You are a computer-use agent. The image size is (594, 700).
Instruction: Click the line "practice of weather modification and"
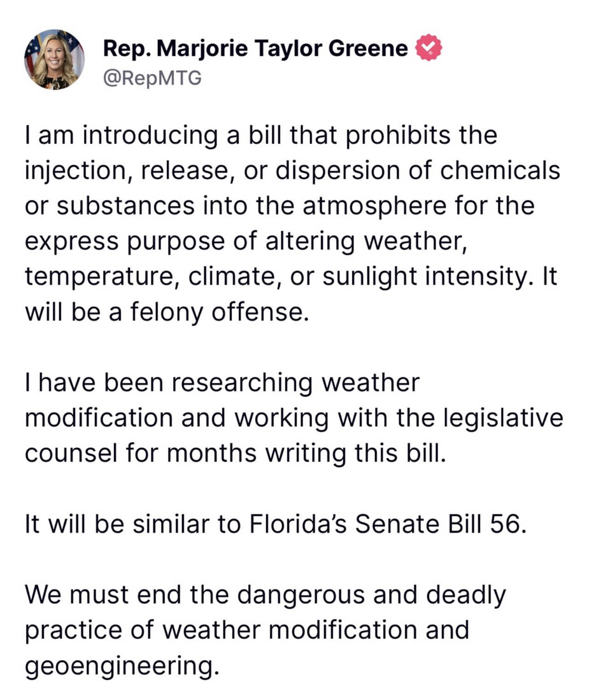click(x=247, y=631)
